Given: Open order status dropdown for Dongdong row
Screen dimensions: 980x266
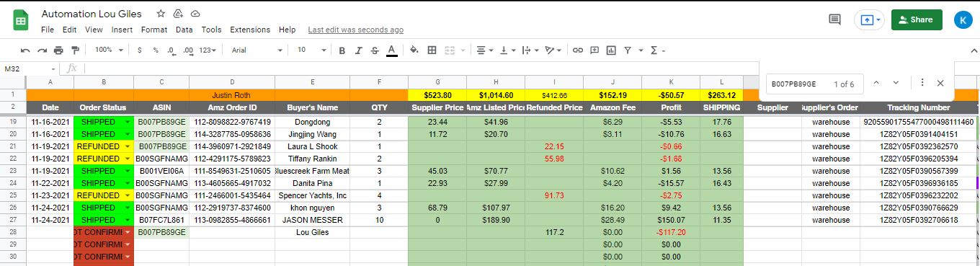Looking at the screenshot, I should [128, 122].
